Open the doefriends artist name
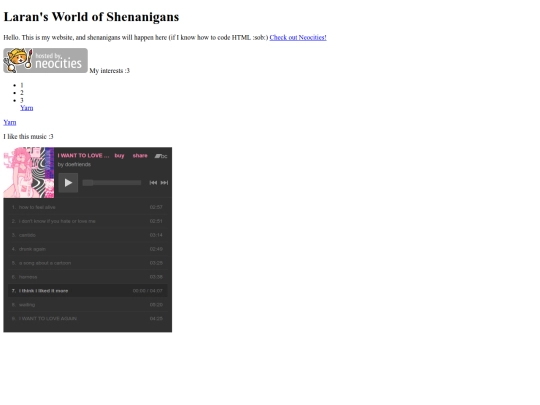540x405 pixels. pyautogui.click(x=78, y=165)
